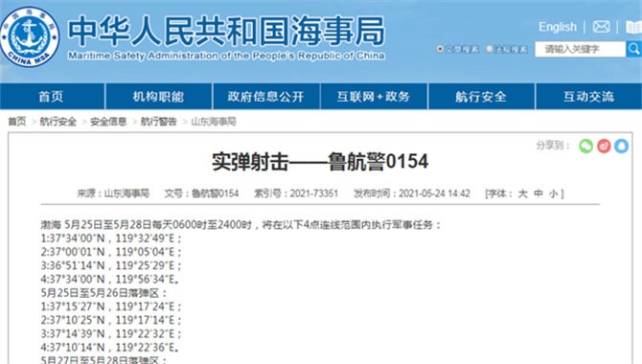This screenshot has height=364, width=642.
Task: Open the 航行安全 navigation tab
Action: [x=481, y=97]
